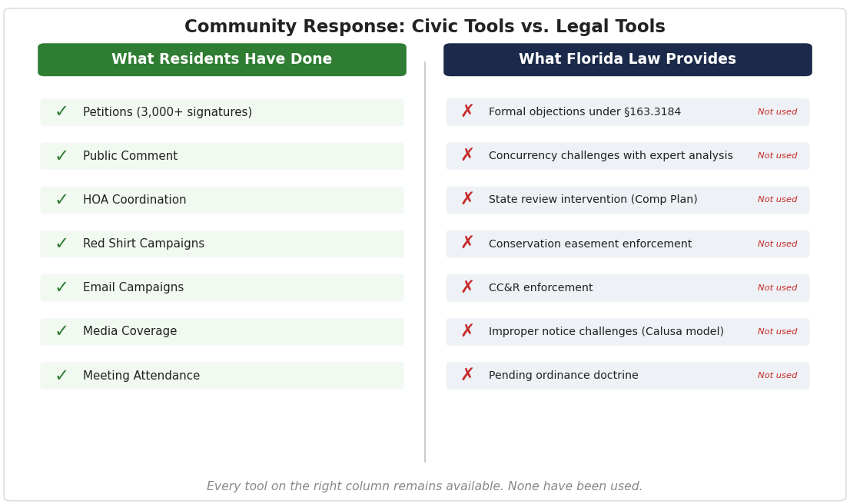Click the Not used label on CC&R enforcement

tap(777, 287)
